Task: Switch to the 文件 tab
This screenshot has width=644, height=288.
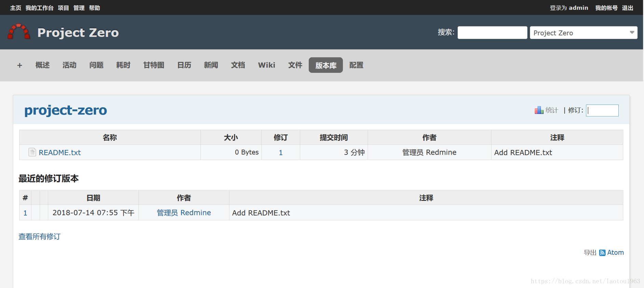Action: pyautogui.click(x=295, y=65)
